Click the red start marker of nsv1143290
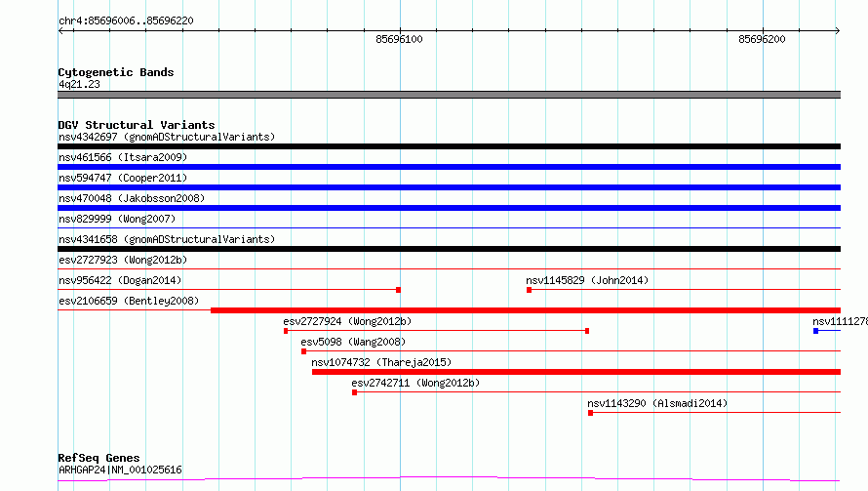The image size is (868, 491). pos(591,413)
